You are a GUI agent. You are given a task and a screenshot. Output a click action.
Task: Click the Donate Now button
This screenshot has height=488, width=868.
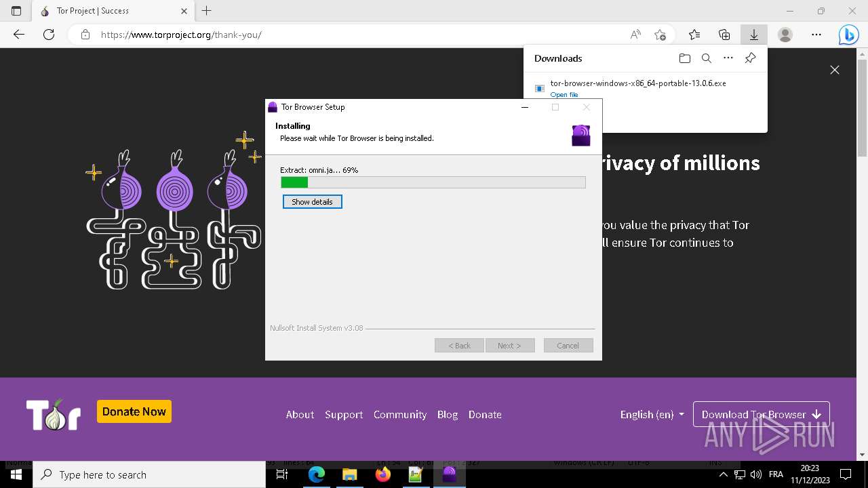(134, 411)
